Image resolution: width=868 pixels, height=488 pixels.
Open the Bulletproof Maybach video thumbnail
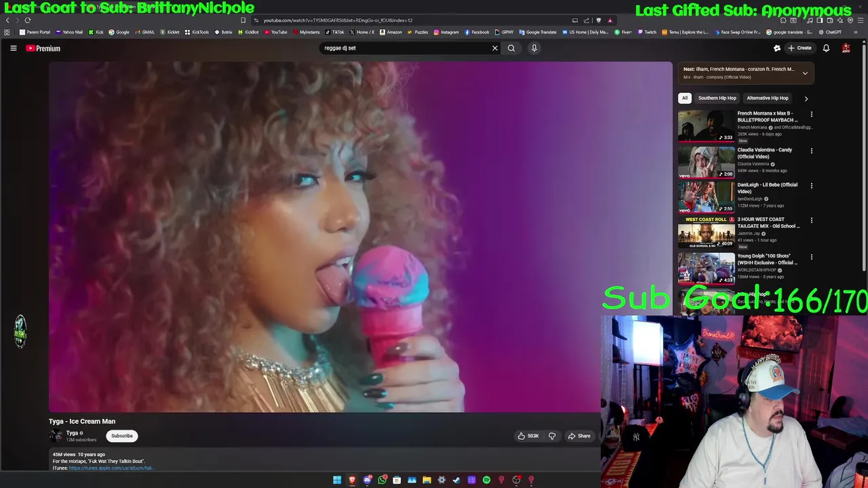point(706,126)
